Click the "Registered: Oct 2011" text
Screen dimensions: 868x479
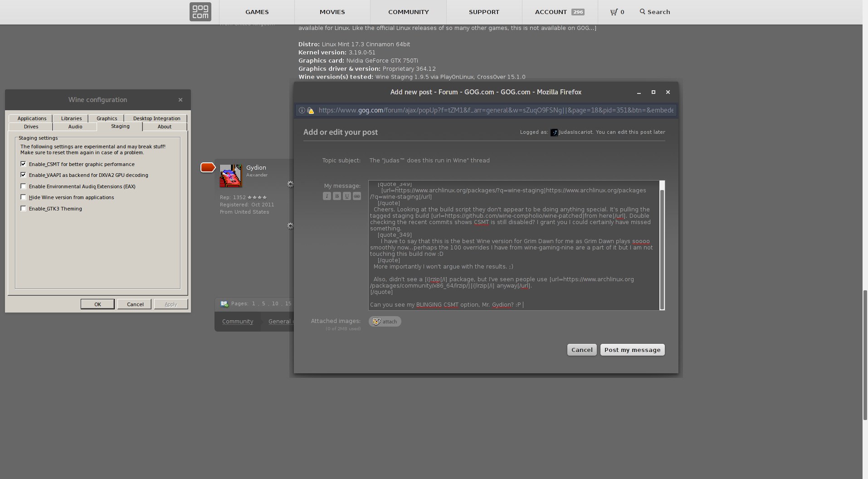click(x=247, y=205)
